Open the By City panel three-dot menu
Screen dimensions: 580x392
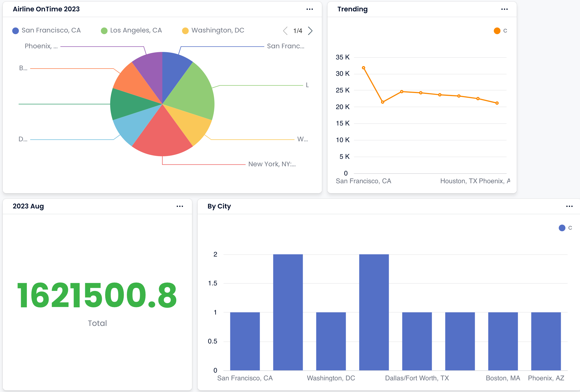pyautogui.click(x=569, y=206)
